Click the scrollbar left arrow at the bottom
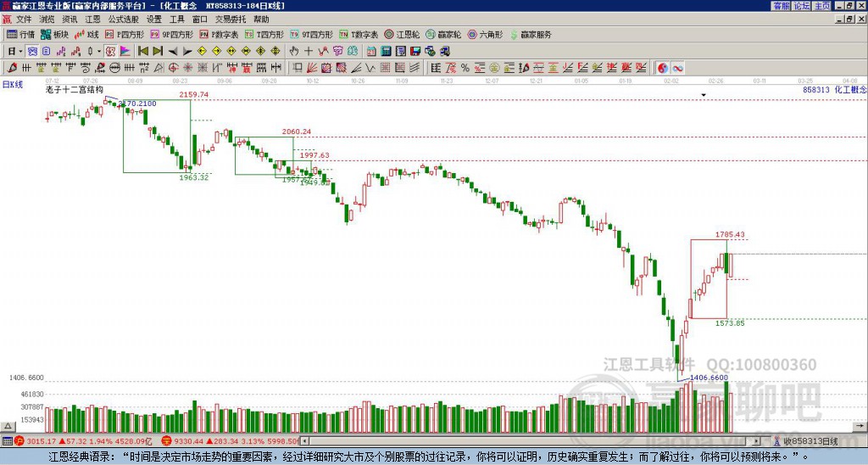Viewport: 868px width, 465px height. coord(304,441)
